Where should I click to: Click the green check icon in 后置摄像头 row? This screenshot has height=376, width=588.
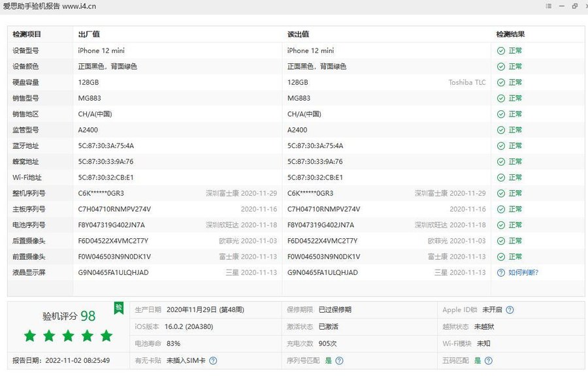(x=500, y=241)
